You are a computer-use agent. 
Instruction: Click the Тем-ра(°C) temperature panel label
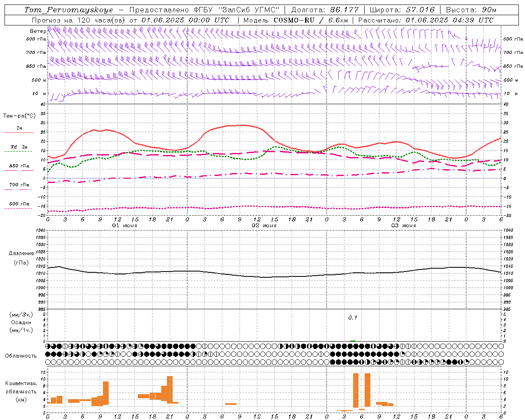point(19,116)
